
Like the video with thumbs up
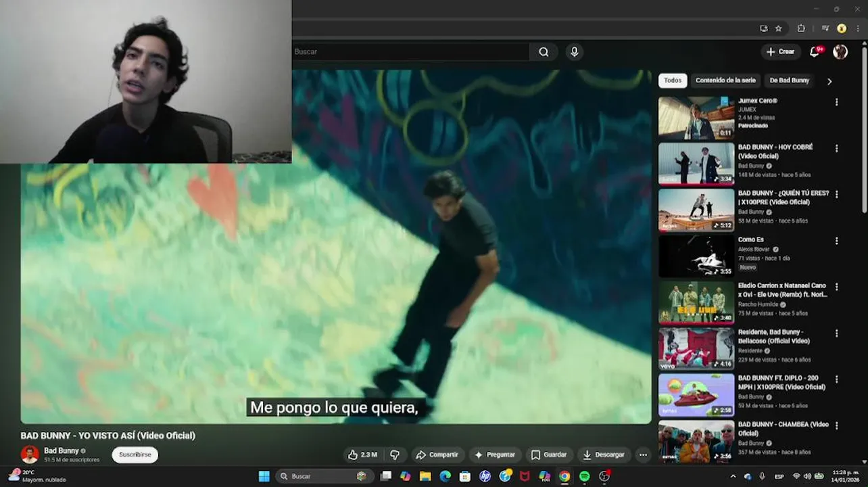coord(362,455)
